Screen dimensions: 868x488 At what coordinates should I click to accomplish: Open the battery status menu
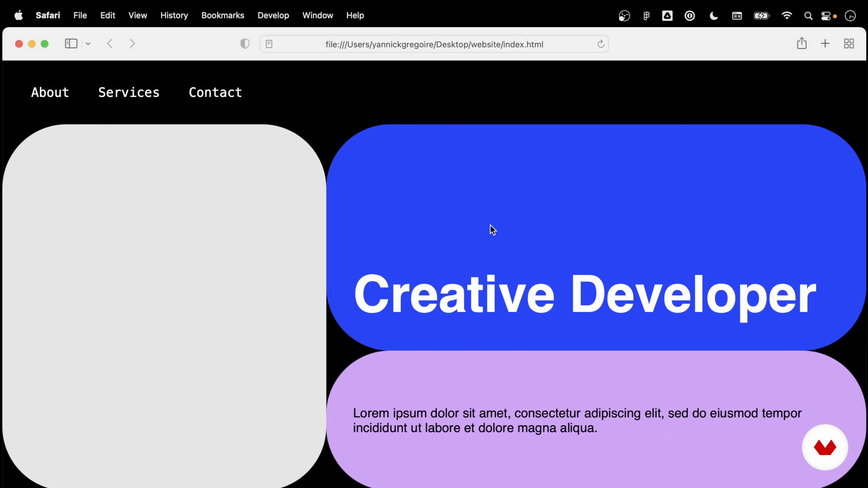coord(762,16)
